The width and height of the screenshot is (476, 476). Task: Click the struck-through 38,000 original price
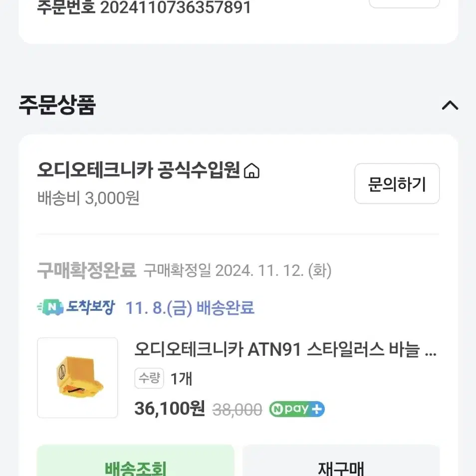(x=237, y=410)
